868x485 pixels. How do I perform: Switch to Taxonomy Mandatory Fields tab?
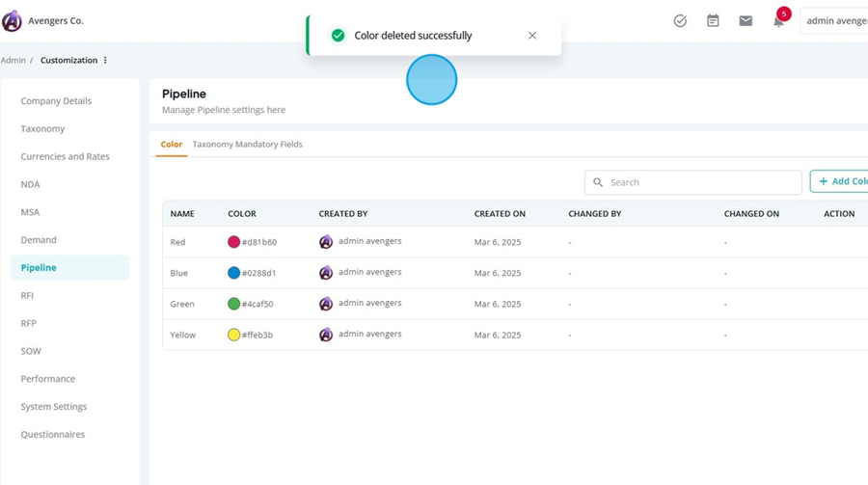[x=248, y=145]
